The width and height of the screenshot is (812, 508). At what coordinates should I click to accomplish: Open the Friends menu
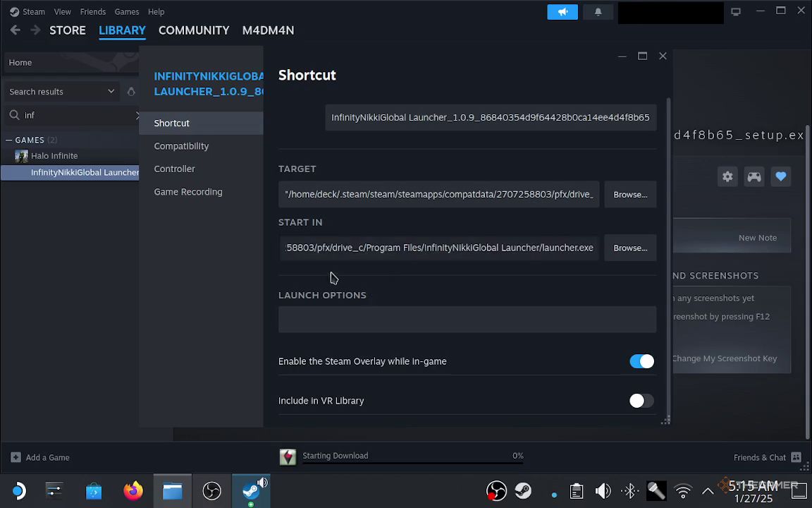(x=93, y=11)
